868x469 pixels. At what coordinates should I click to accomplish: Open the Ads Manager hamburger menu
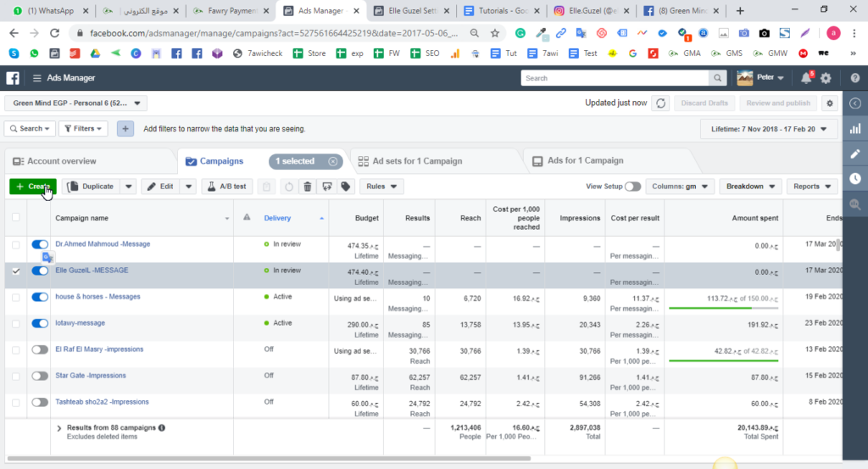(x=37, y=78)
